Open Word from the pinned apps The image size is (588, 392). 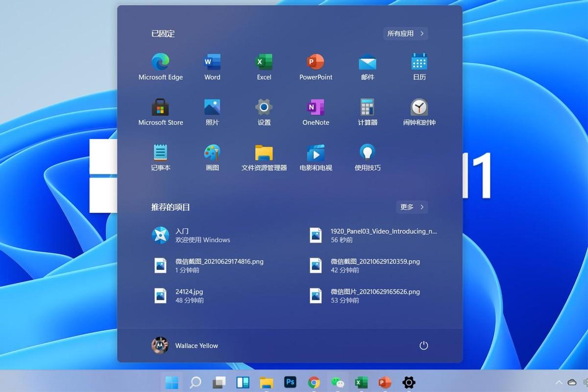coord(212,66)
